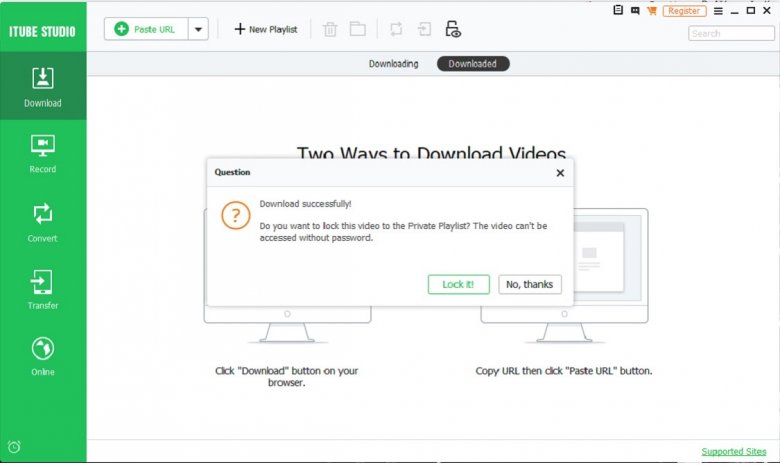Viewport: 780px width, 465px height.
Task: Select the Downloaded tab
Action: (x=472, y=64)
